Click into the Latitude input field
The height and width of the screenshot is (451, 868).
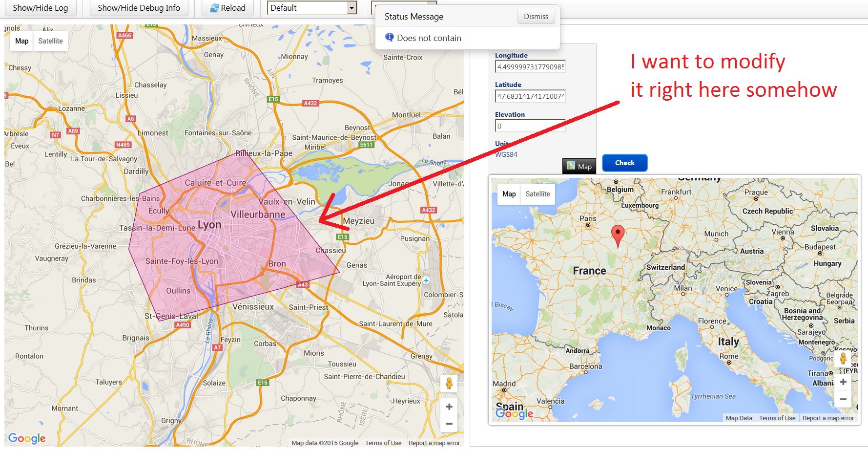530,96
